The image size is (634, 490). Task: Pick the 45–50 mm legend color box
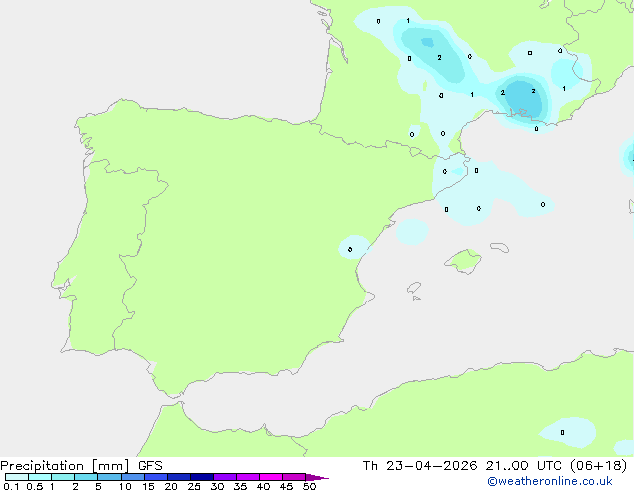(294, 477)
